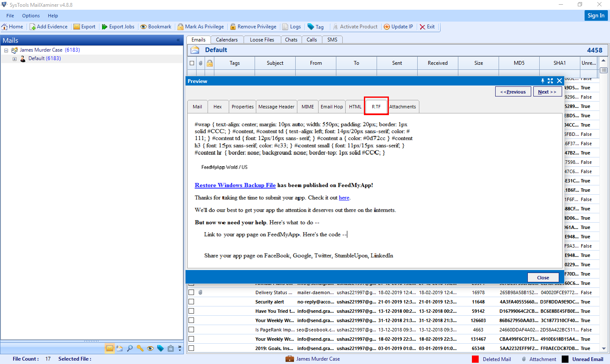Switch to the Calendars tab

227,39
